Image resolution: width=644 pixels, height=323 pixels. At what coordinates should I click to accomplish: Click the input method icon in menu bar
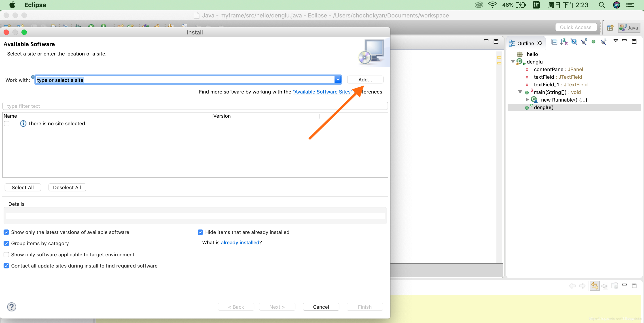point(536,5)
